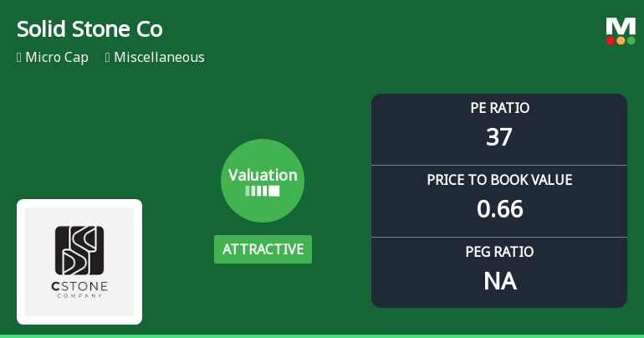Click the small icon before Miscellaneous
This screenshot has width=644, height=338.
108,58
